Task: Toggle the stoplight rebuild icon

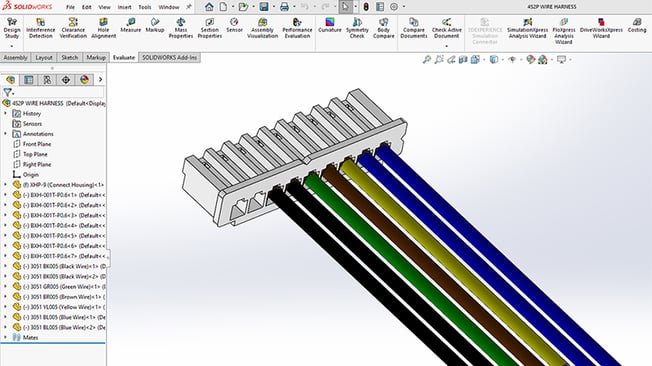Action: (366, 7)
